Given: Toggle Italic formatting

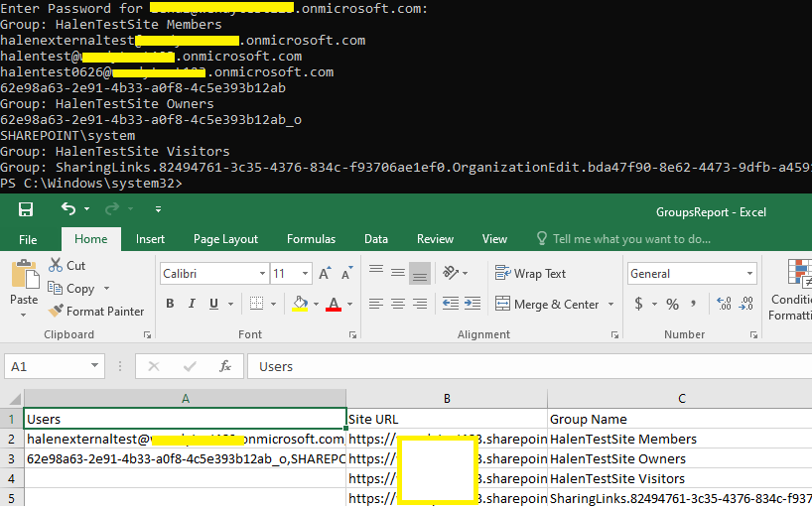Looking at the screenshot, I should 192,304.
